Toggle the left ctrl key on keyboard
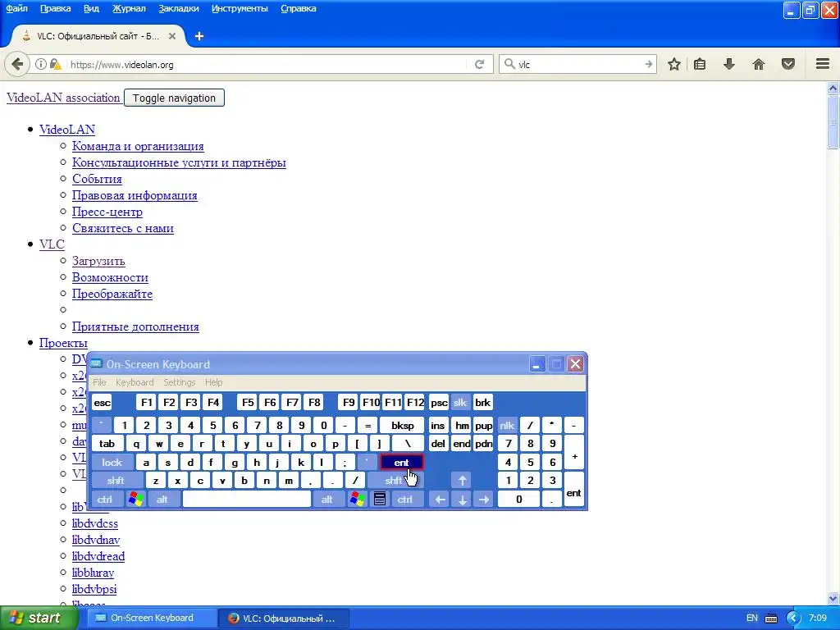Viewport: 840px width, 630px height. pyautogui.click(x=104, y=500)
